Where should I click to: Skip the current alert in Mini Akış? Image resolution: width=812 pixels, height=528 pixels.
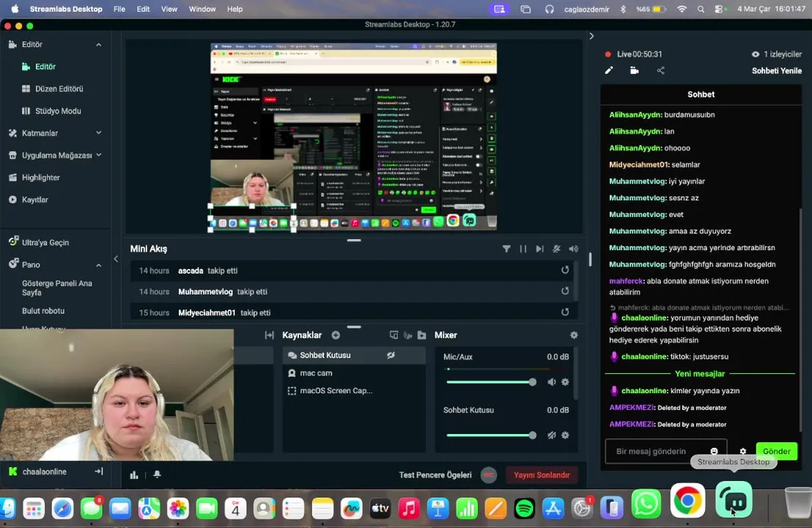(539, 249)
